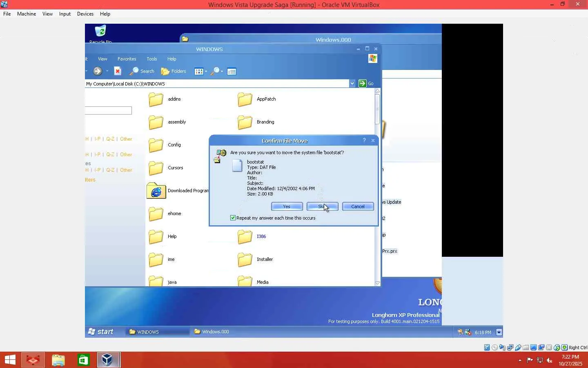
Task: Click the guest start button
Action: pos(101,332)
